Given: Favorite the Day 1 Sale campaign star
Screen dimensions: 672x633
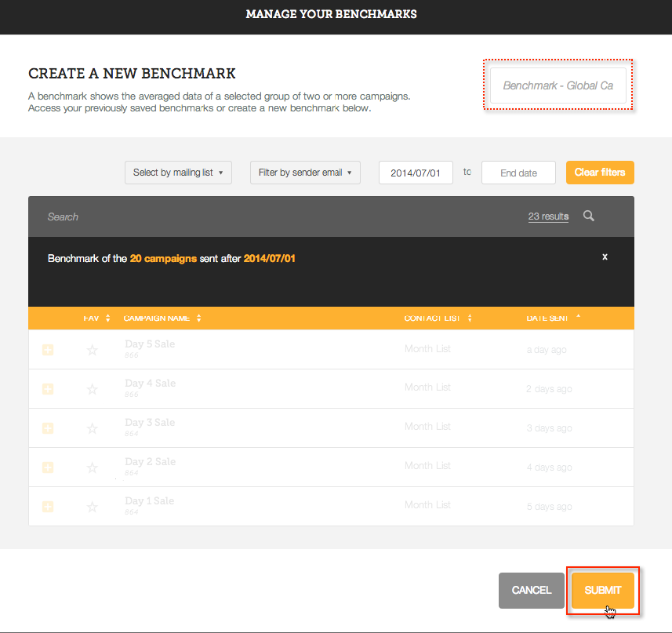Looking at the screenshot, I should [x=93, y=507].
